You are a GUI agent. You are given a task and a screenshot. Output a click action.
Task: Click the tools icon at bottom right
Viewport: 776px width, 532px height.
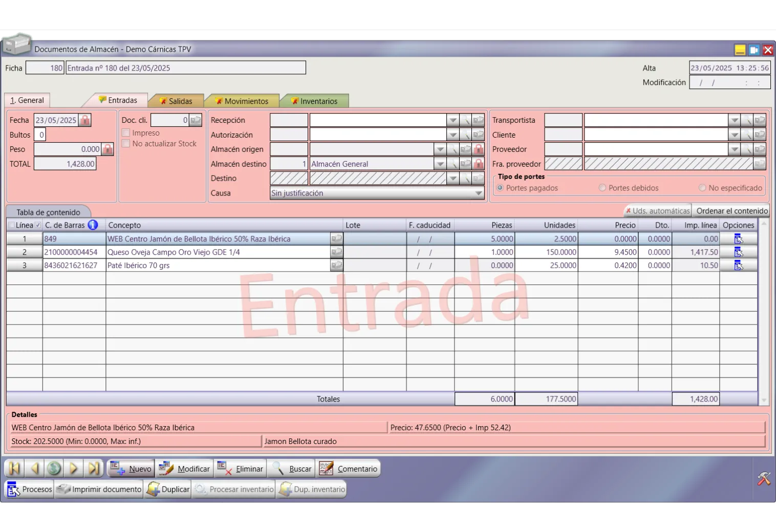click(764, 479)
